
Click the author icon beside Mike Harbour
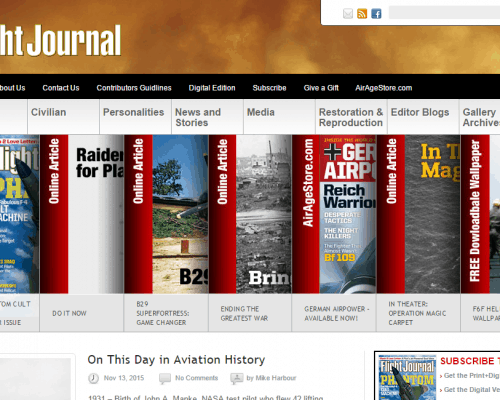[236, 378]
